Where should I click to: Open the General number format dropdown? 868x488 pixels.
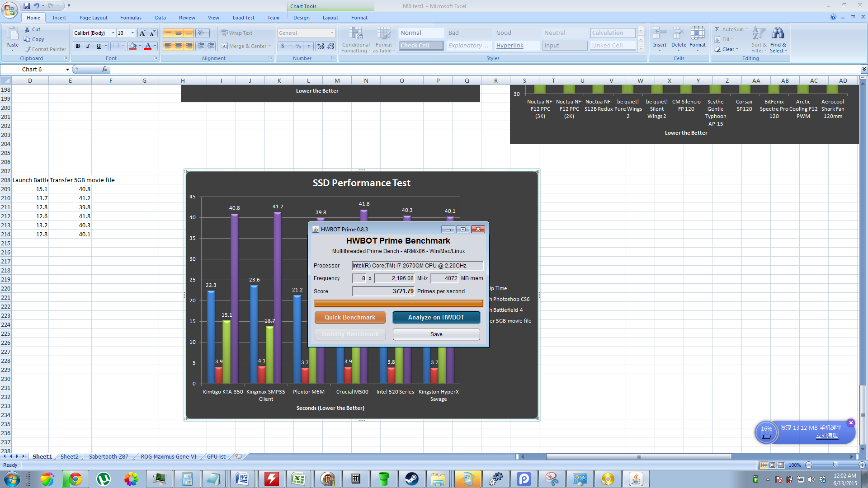click(x=332, y=33)
